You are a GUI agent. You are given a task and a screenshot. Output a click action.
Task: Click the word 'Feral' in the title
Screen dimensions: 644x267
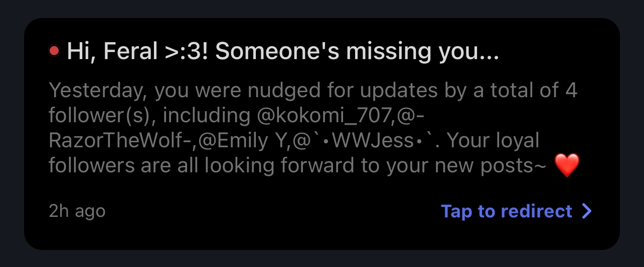pos(131,51)
